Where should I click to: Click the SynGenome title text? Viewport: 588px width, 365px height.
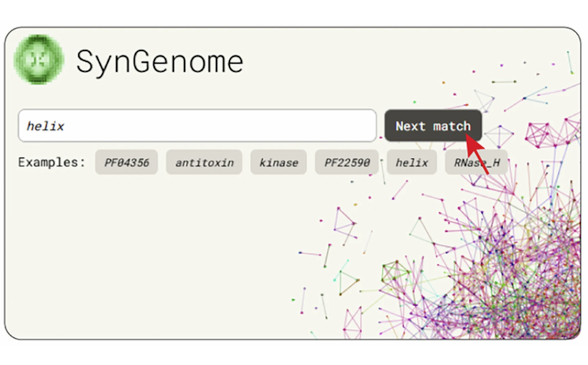coord(160,62)
